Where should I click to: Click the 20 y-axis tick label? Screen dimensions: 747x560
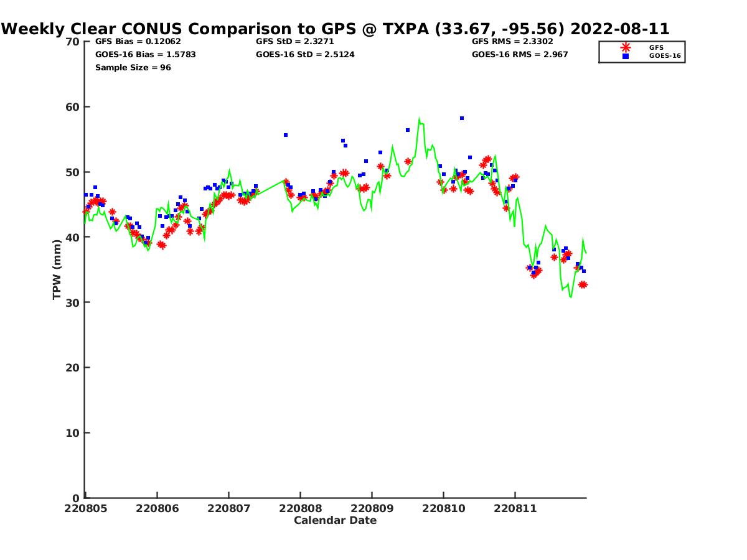tap(73, 368)
